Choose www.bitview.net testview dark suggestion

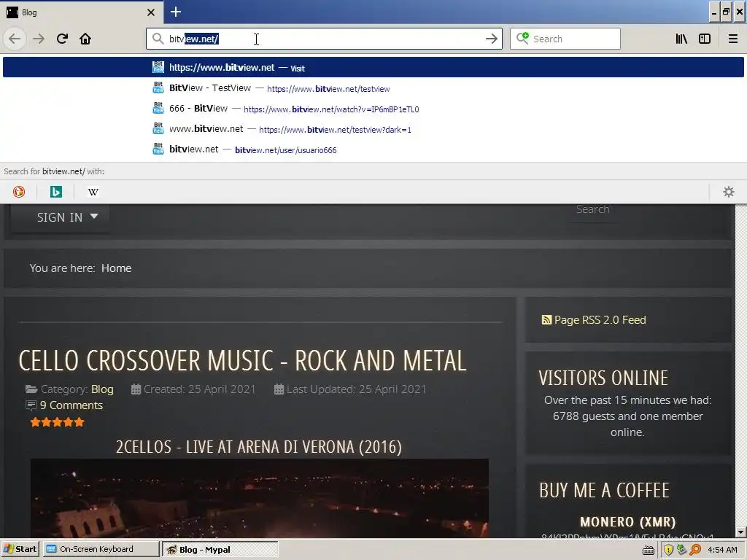(x=373, y=129)
